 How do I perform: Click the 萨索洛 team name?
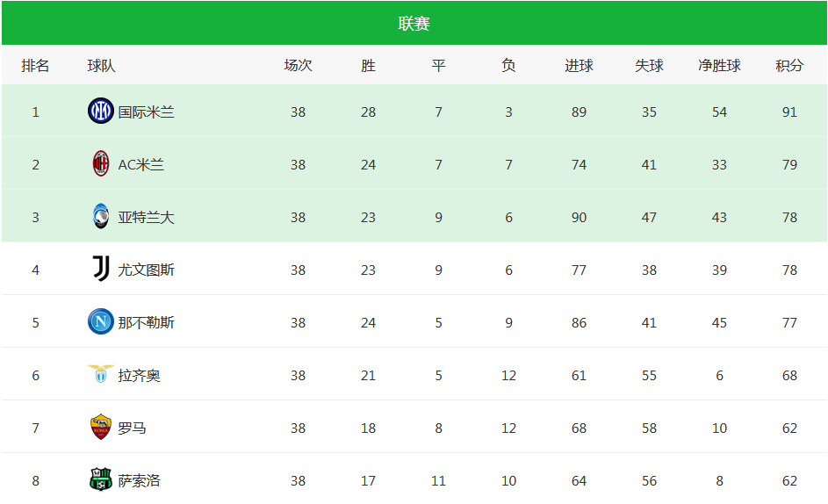pos(139,481)
